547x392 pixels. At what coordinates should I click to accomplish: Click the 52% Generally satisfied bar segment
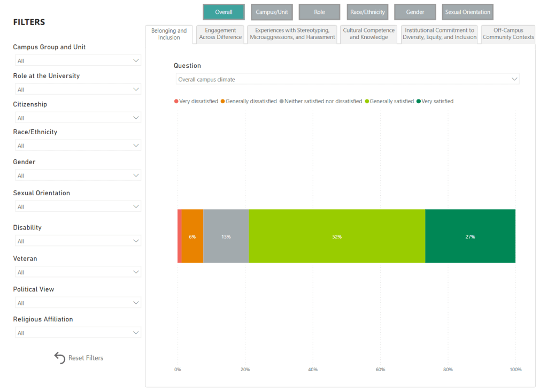[x=337, y=236]
